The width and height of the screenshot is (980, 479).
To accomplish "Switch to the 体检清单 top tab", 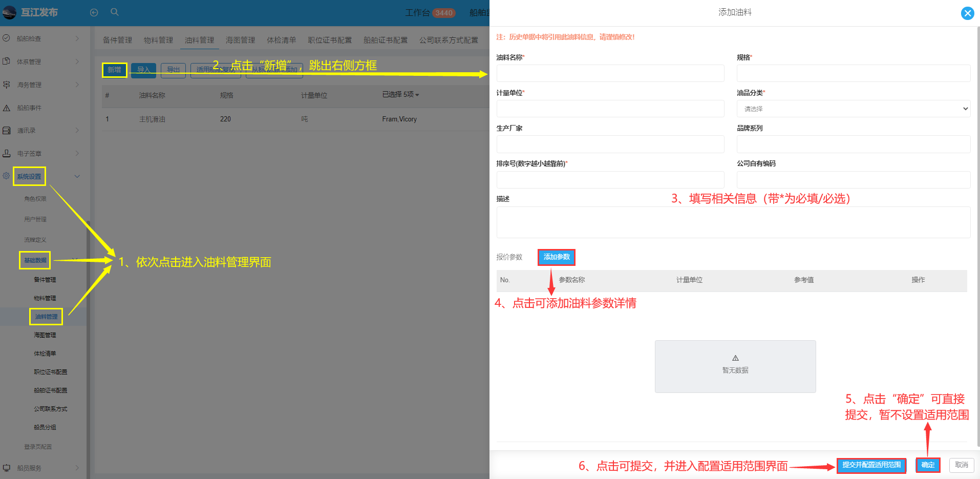I will click(x=281, y=40).
